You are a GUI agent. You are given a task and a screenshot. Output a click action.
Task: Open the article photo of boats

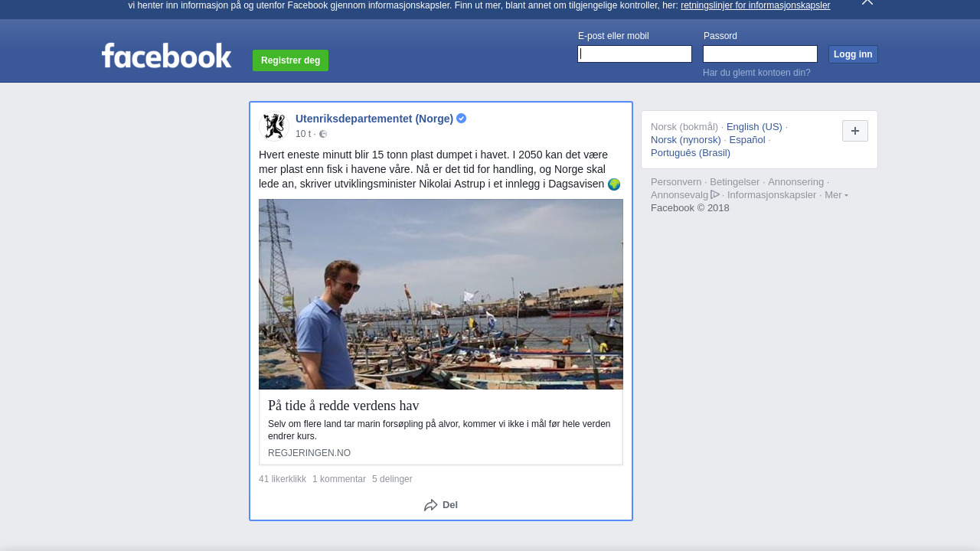click(440, 294)
